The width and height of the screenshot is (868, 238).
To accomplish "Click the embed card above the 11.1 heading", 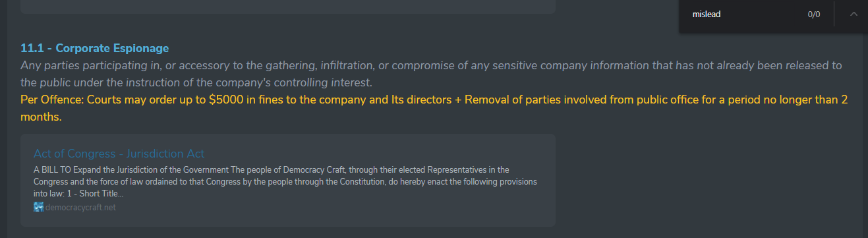I will click(x=288, y=6).
